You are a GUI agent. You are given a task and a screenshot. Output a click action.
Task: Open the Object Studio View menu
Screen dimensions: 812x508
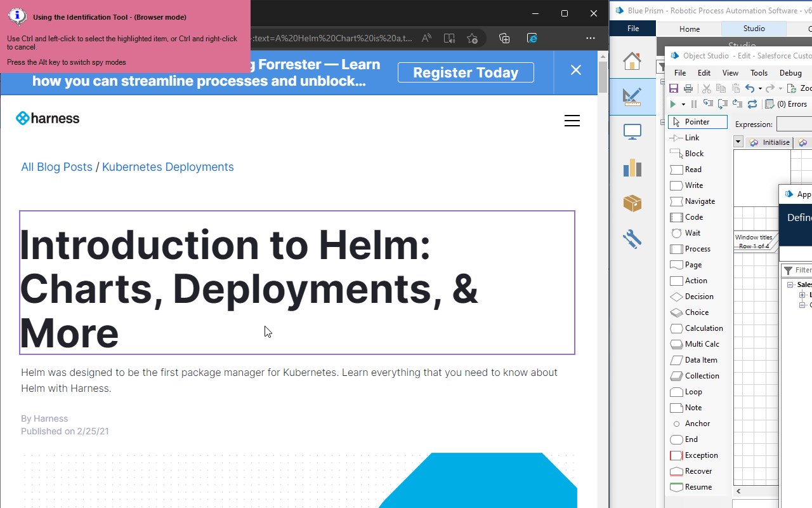point(730,73)
